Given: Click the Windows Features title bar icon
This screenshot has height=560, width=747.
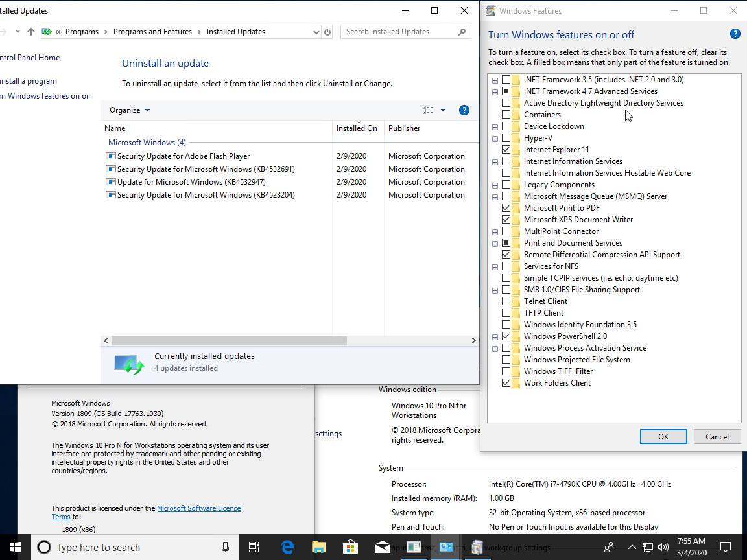Looking at the screenshot, I should pos(490,10).
